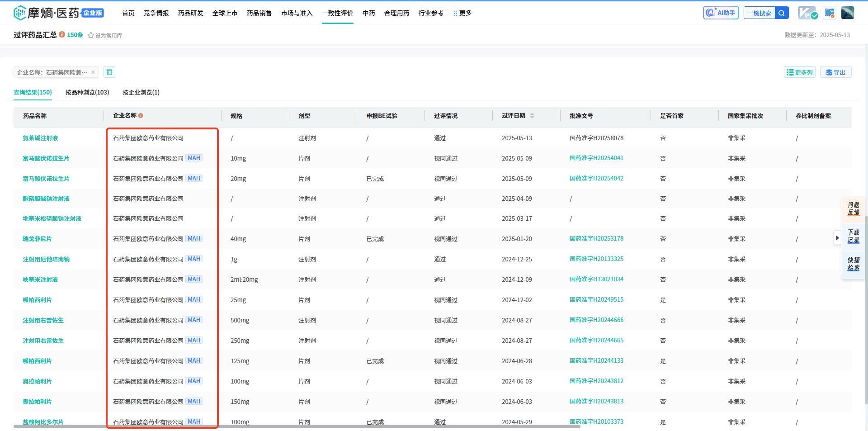The height and width of the screenshot is (431, 868).
Task: Click date cell 2025-05-13
Action: tap(517, 138)
